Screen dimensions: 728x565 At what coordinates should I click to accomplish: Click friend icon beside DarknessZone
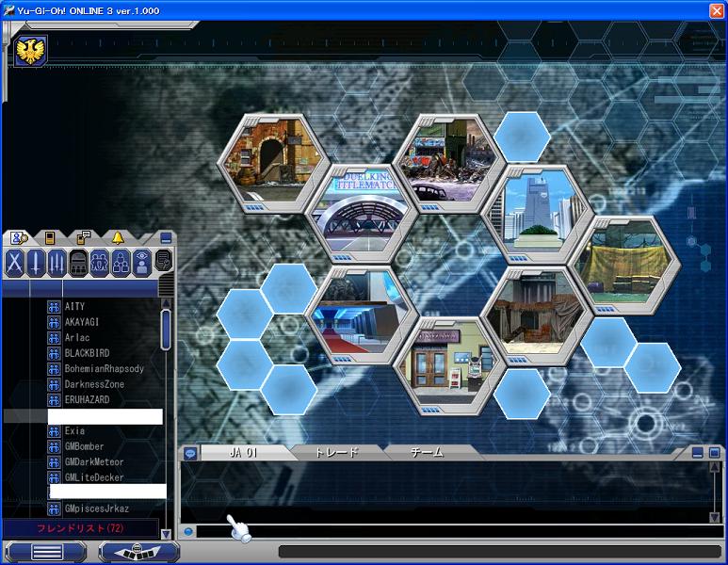click(x=54, y=384)
